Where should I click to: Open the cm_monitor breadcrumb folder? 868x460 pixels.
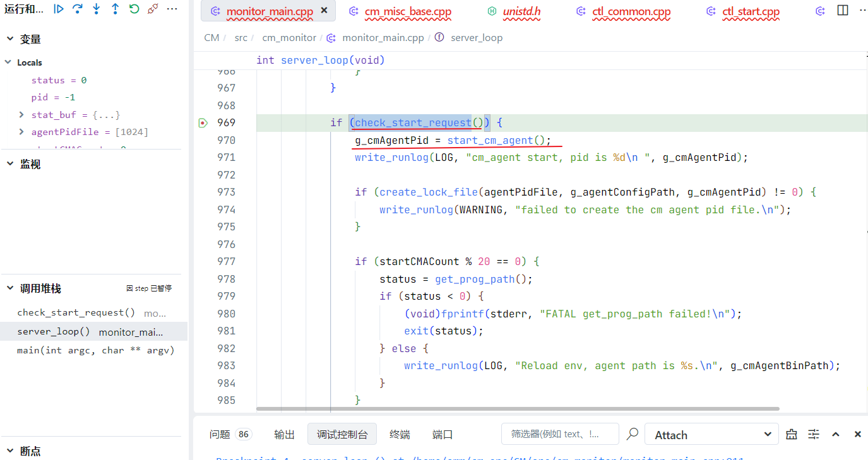pos(289,38)
